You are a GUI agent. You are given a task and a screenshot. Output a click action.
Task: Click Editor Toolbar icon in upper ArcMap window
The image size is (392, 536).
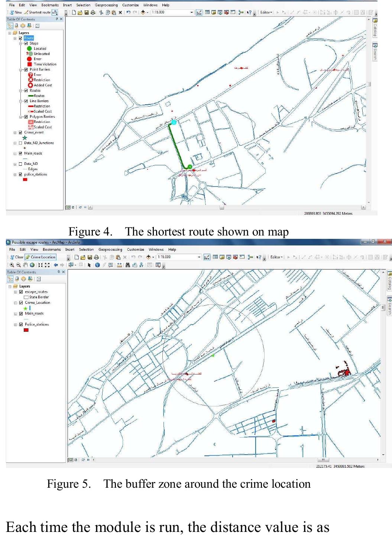[x=199, y=12]
